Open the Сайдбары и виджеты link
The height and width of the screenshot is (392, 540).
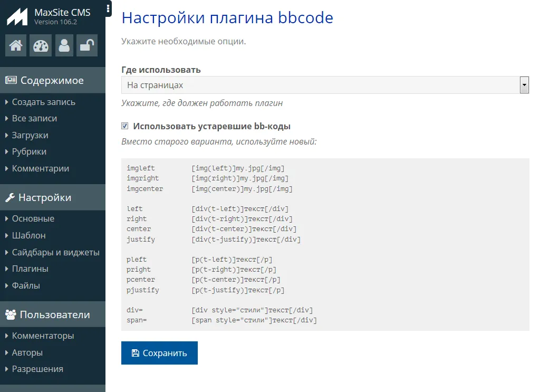55,252
